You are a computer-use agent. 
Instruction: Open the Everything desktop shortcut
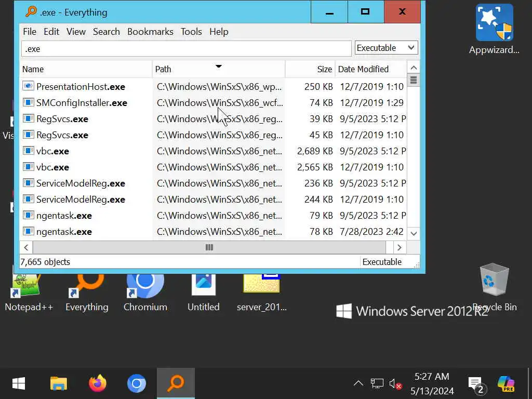click(x=87, y=293)
